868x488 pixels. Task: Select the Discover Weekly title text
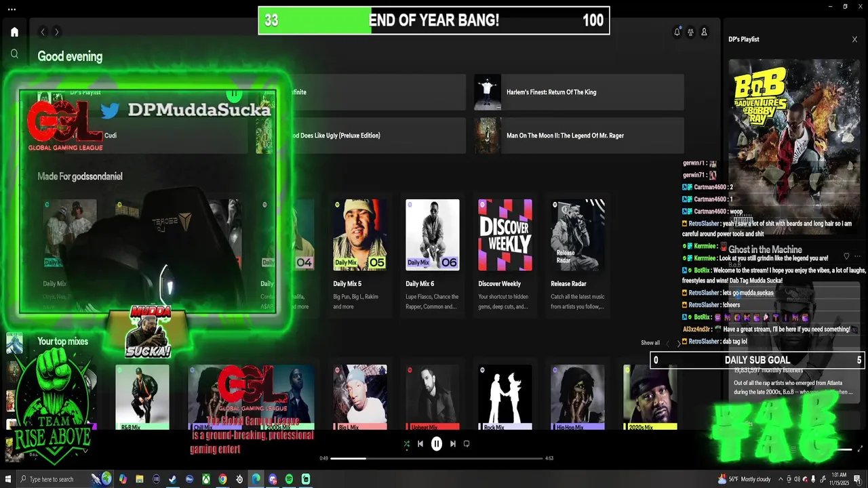point(500,284)
